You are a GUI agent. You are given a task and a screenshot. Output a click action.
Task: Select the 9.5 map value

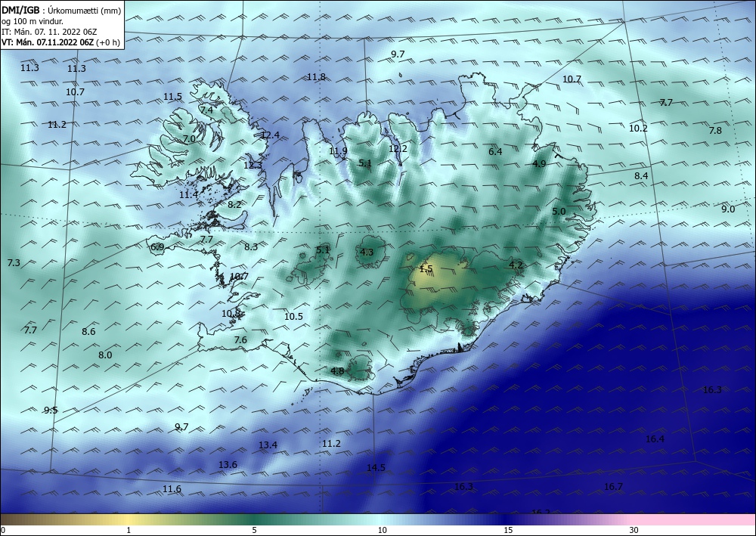click(51, 411)
